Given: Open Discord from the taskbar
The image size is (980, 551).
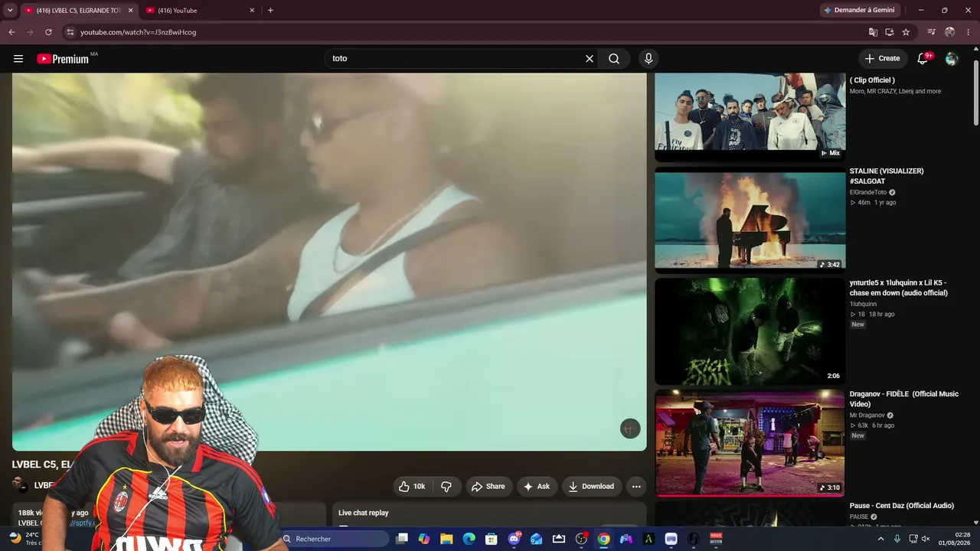Looking at the screenshot, I should tap(514, 539).
